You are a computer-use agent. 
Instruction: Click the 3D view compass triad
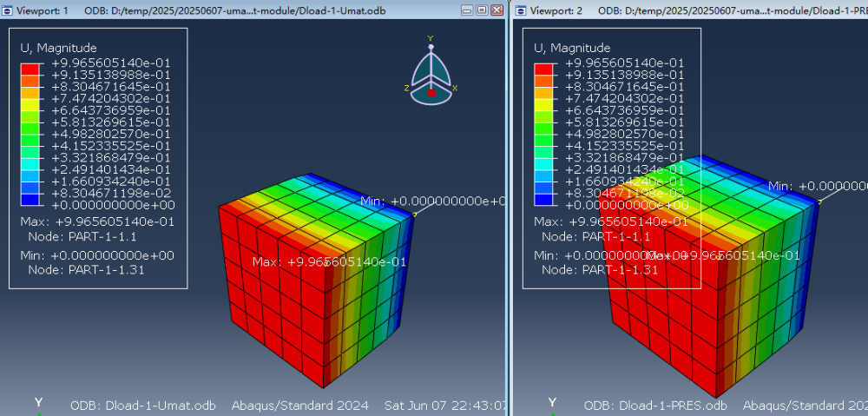pos(431,73)
